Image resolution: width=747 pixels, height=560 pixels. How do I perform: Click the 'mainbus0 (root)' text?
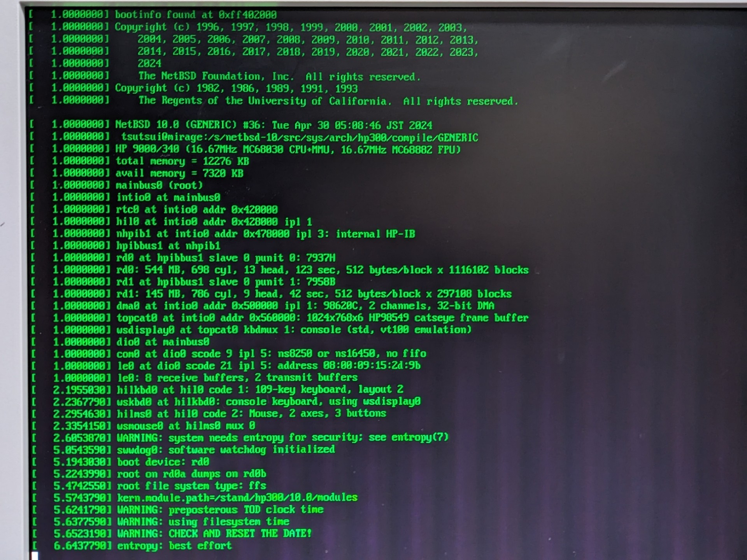coord(160,185)
